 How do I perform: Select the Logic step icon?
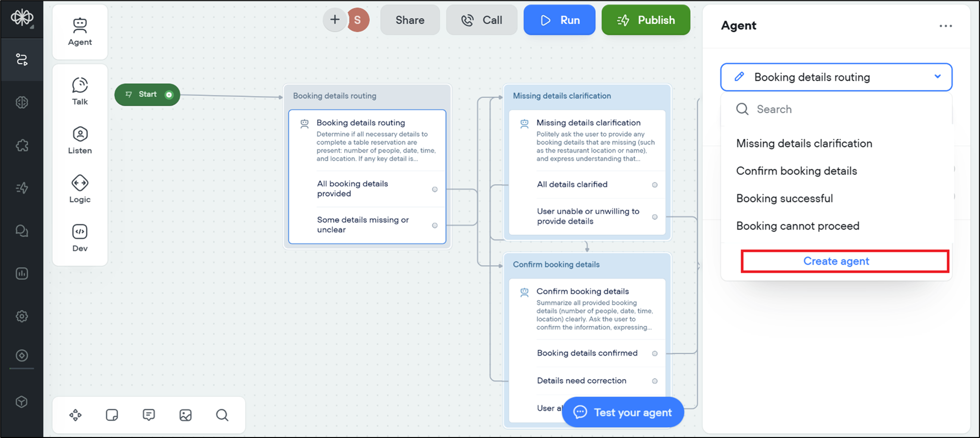click(80, 189)
